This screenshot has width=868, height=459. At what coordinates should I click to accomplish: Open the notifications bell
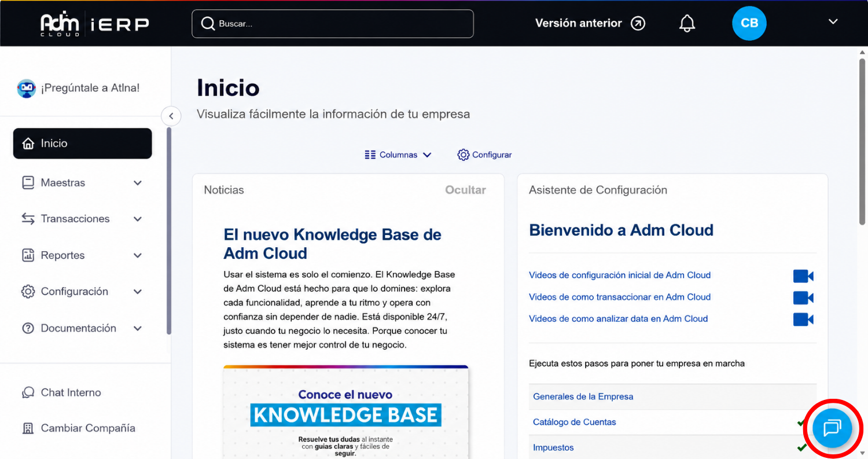pos(687,23)
